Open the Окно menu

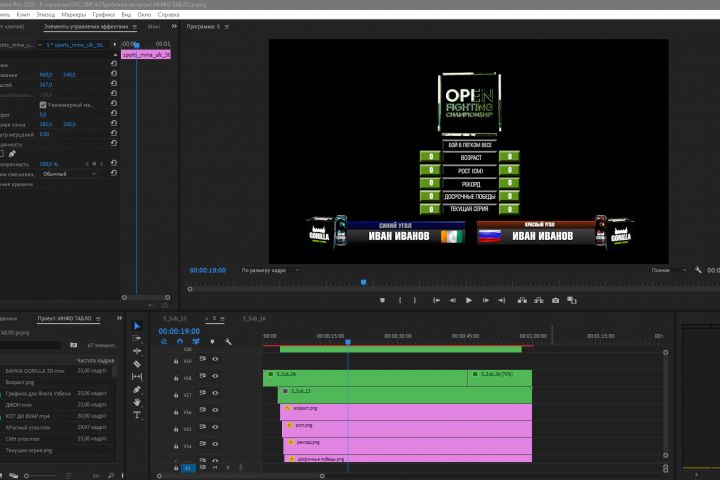click(x=144, y=15)
